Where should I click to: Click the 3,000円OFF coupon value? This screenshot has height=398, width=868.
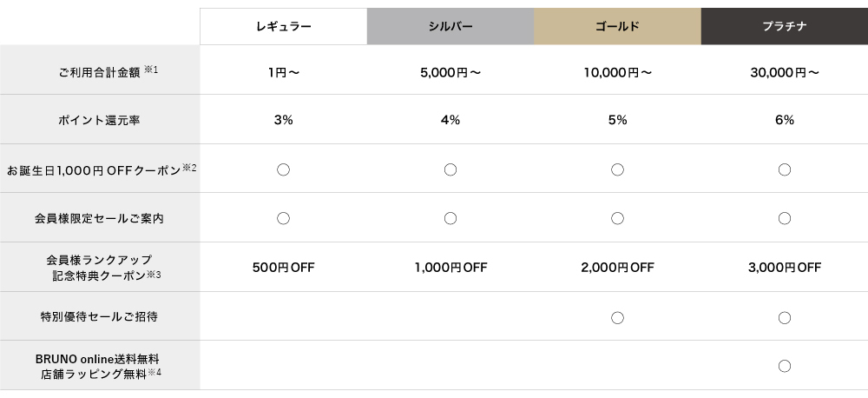[x=784, y=268]
